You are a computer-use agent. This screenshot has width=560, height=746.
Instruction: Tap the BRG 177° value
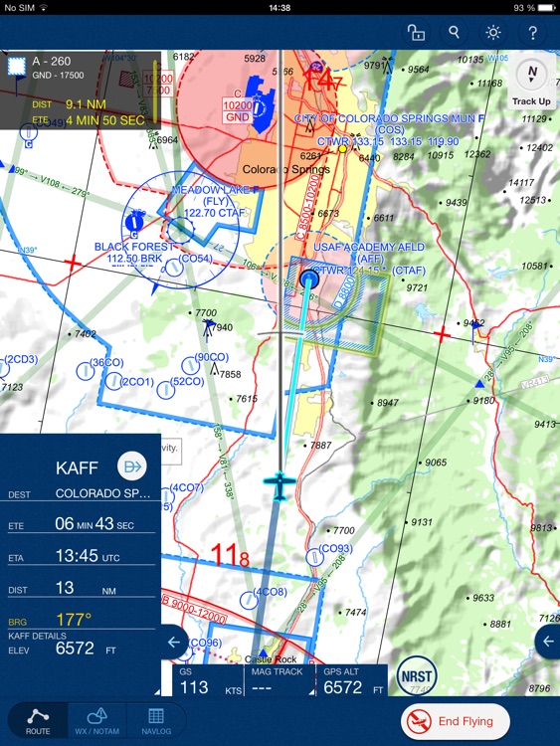tap(74, 620)
